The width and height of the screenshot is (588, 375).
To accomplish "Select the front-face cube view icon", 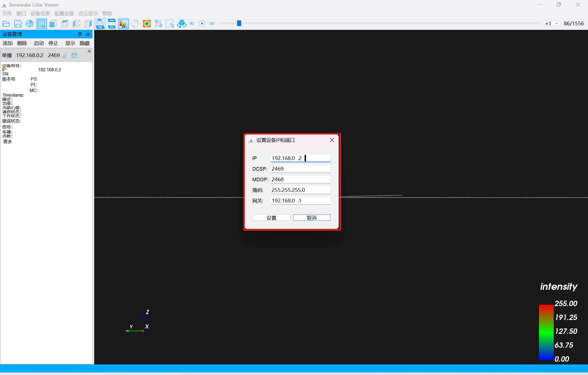I will coord(53,24).
